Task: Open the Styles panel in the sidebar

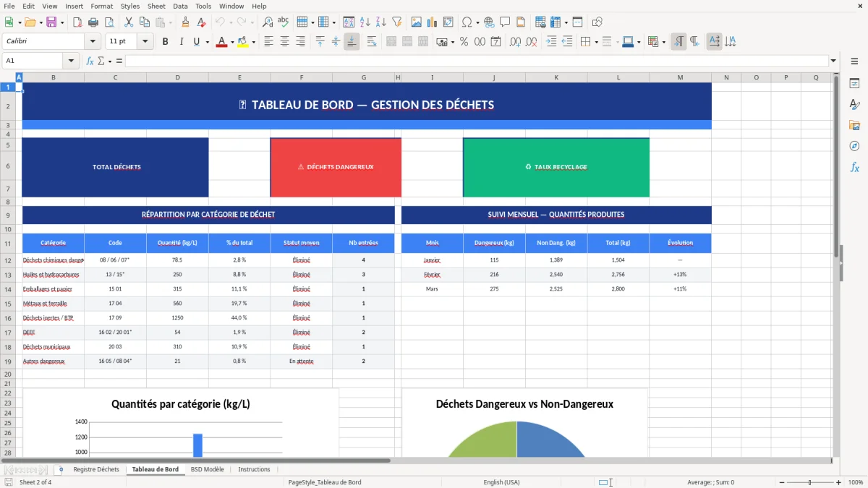Action: coord(854,104)
